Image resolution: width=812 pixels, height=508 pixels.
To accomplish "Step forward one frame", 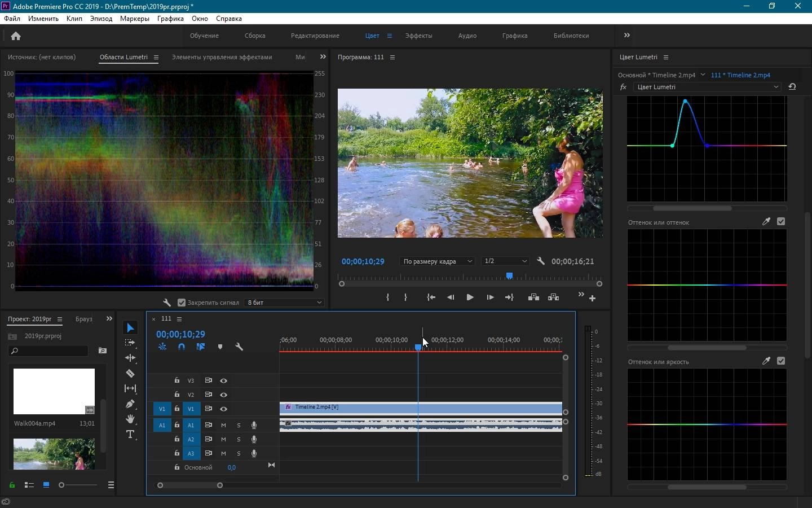I will pyautogui.click(x=490, y=297).
